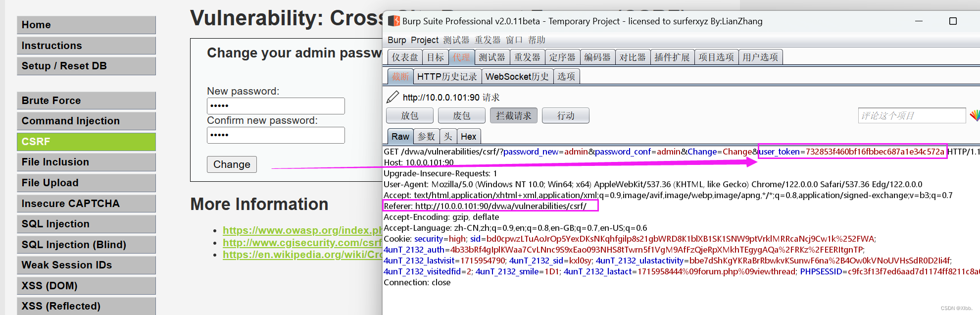Open the WebSocket历史 sub-tab
Image resolution: width=980 pixels, height=315 pixels.
[x=517, y=76]
